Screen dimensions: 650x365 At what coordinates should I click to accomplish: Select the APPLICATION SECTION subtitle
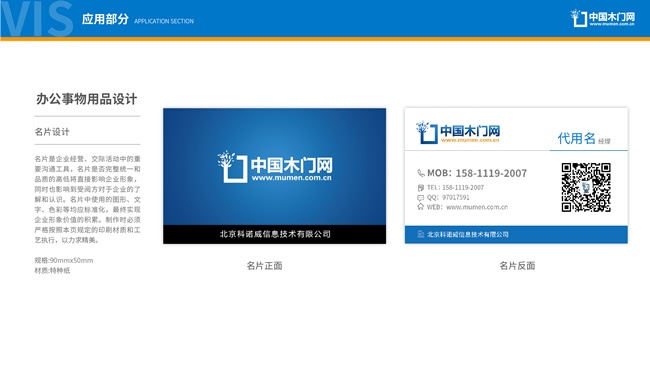164,21
